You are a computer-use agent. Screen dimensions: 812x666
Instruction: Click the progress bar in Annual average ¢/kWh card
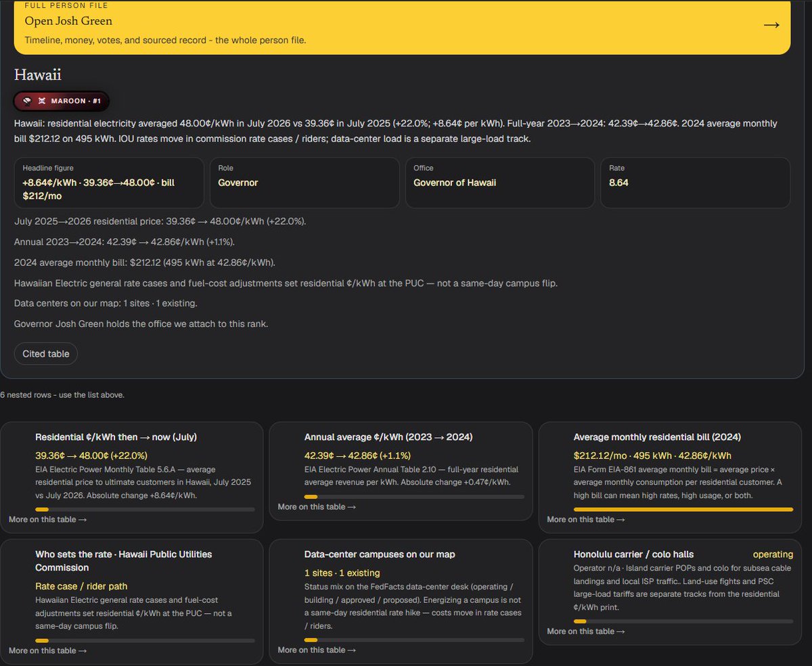pos(414,497)
